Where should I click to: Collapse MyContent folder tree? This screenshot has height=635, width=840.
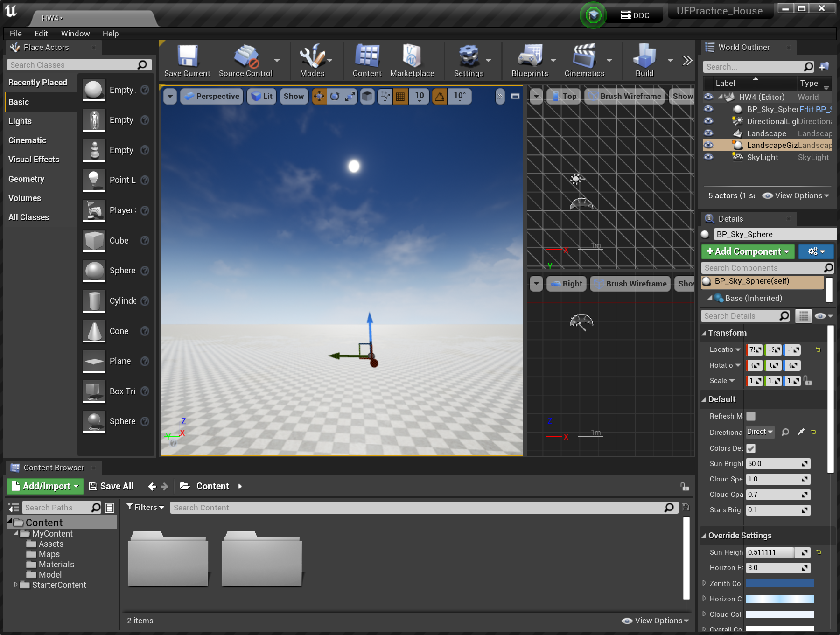(16, 533)
